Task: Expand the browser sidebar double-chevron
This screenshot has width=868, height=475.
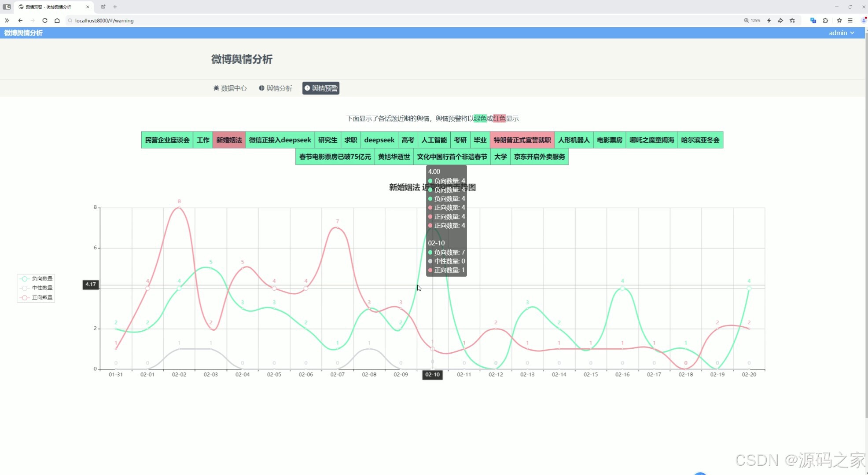Action: (7, 20)
